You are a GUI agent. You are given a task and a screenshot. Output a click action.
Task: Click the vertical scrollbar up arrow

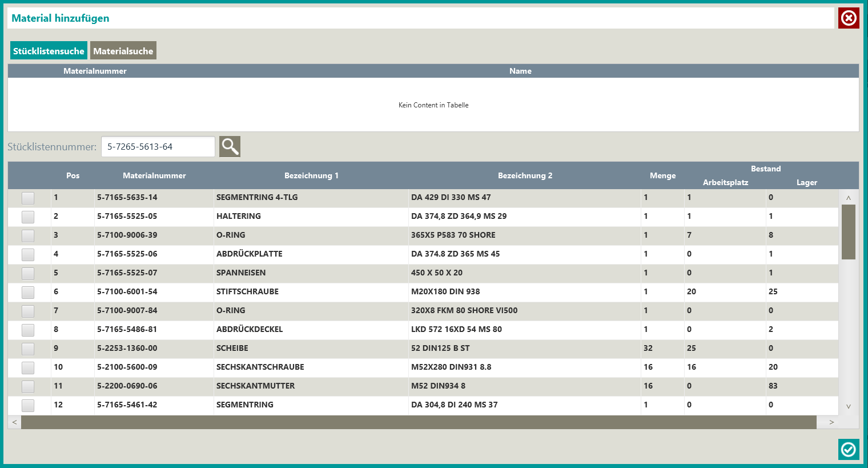point(849,198)
